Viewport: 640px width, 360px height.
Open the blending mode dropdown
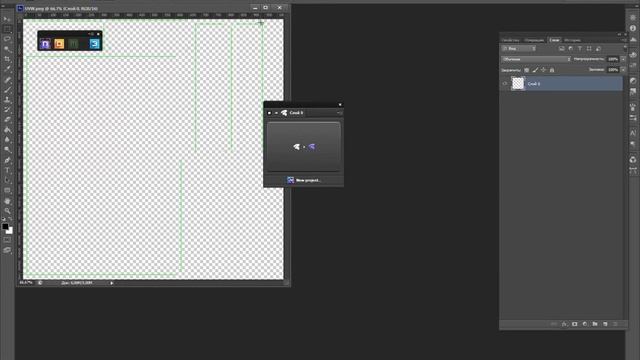(x=536, y=59)
